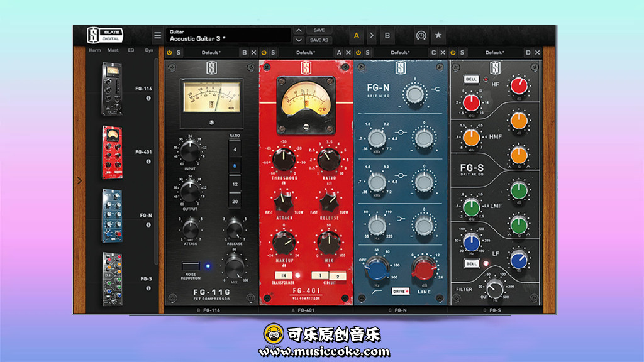Viewport: 644px width, 362px height.
Task: Remove the FG-401 module with X
Action: pyautogui.click(x=348, y=53)
